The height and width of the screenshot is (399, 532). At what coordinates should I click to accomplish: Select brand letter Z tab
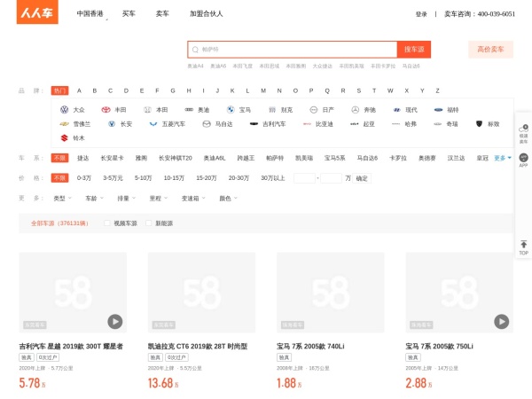tap(438, 90)
